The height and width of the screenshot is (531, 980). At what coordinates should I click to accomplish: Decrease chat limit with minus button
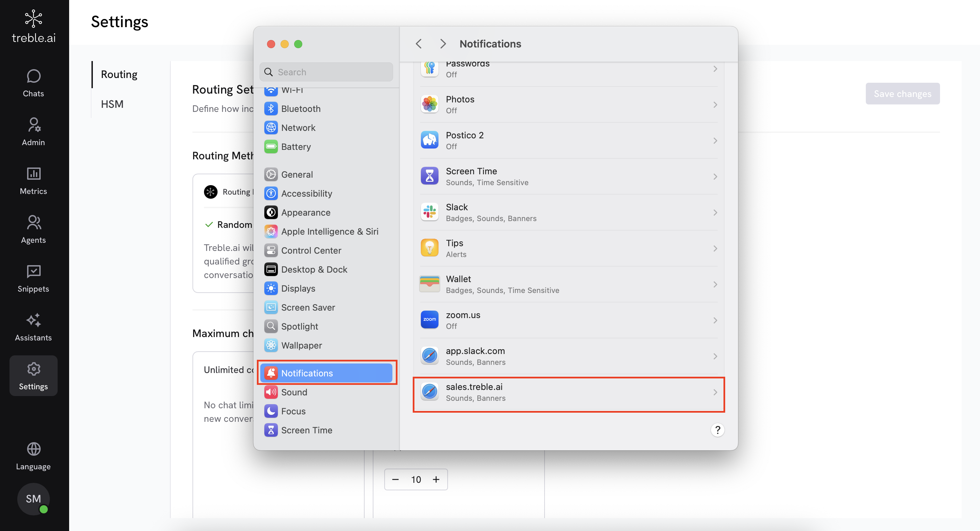pyautogui.click(x=395, y=479)
